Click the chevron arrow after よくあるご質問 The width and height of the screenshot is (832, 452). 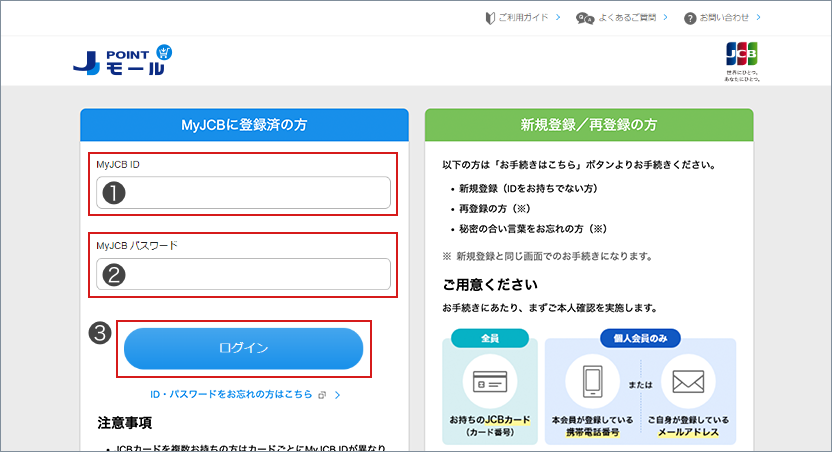(x=664, y=18)
